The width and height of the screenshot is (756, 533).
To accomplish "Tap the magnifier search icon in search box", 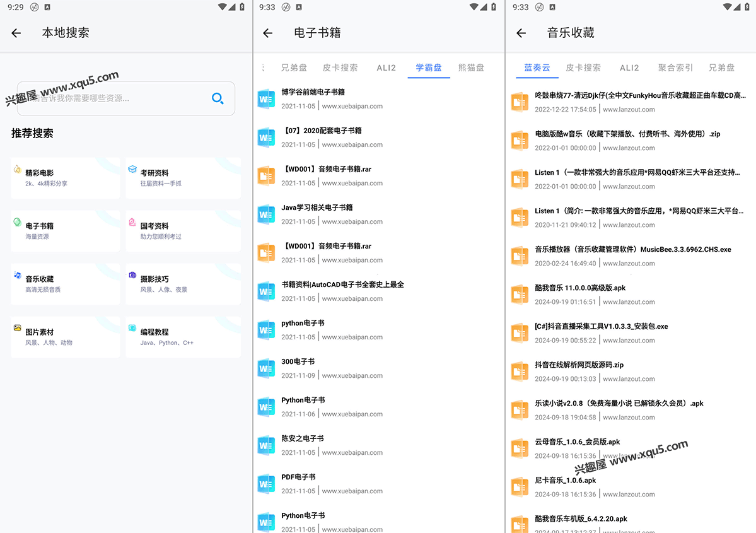I will [x=218, y=98].
